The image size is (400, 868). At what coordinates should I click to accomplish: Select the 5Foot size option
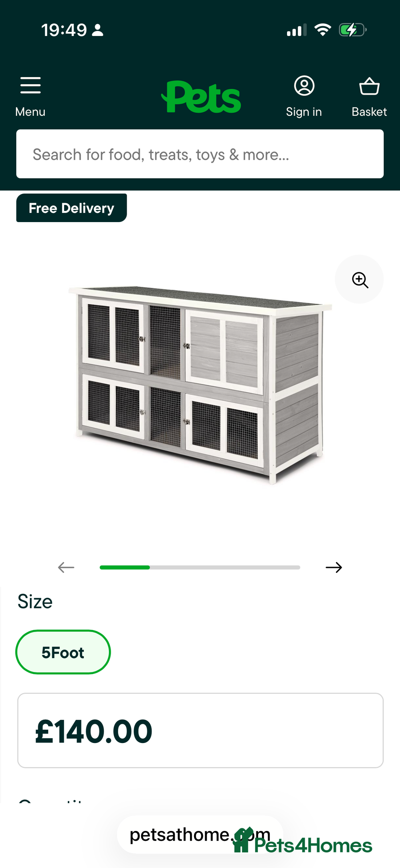(63, 652)
